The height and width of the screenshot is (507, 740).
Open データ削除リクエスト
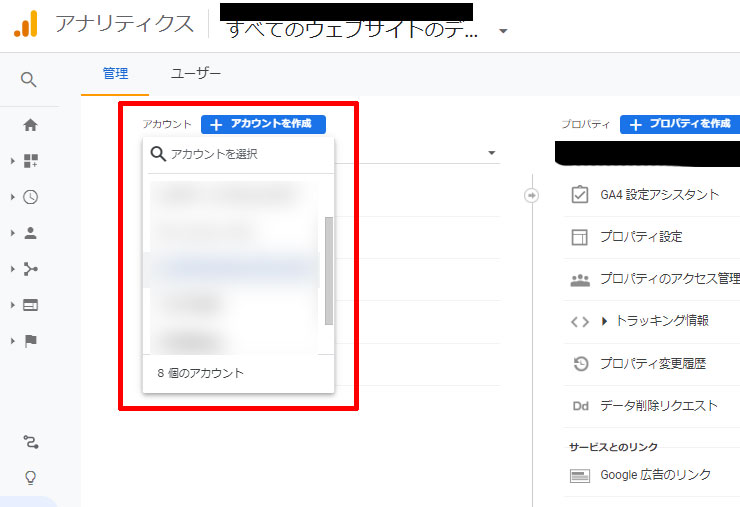659,406
